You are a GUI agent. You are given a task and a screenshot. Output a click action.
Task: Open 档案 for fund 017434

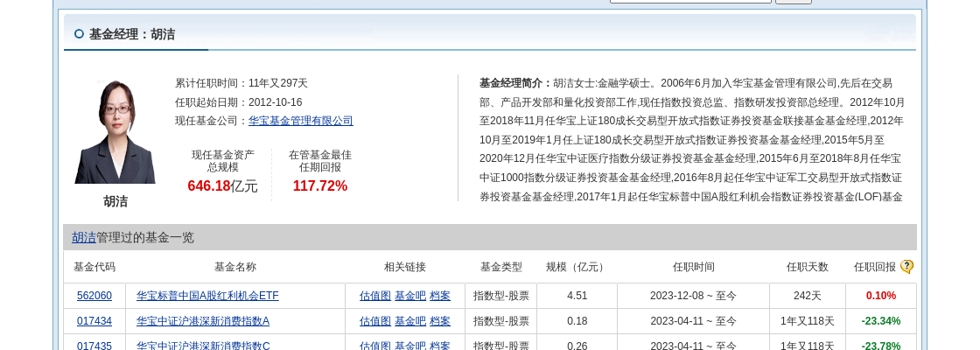pos(439,321)
